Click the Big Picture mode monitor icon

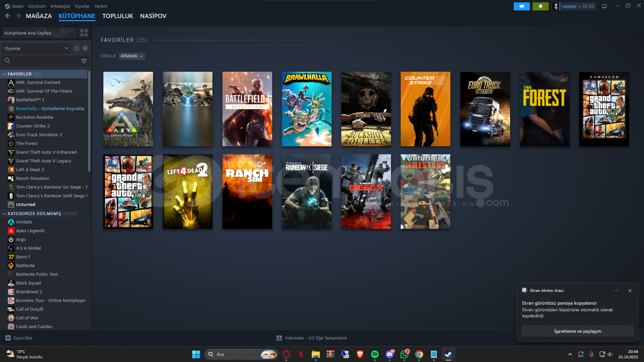604,6
